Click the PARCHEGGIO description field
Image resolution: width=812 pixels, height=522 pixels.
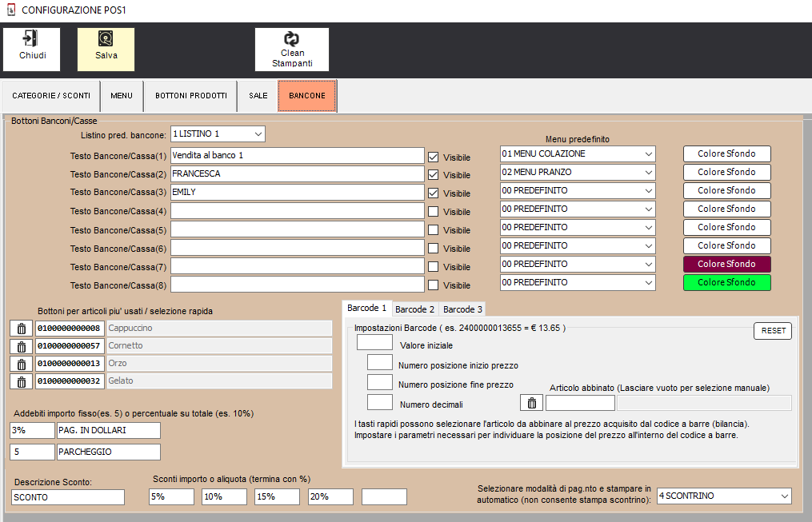tap(108, 452)
